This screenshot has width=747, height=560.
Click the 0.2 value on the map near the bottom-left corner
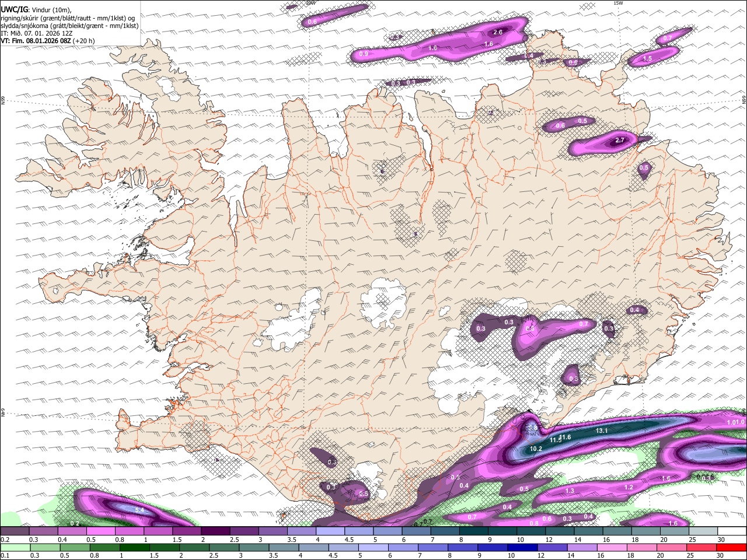[x=74, y=523]
